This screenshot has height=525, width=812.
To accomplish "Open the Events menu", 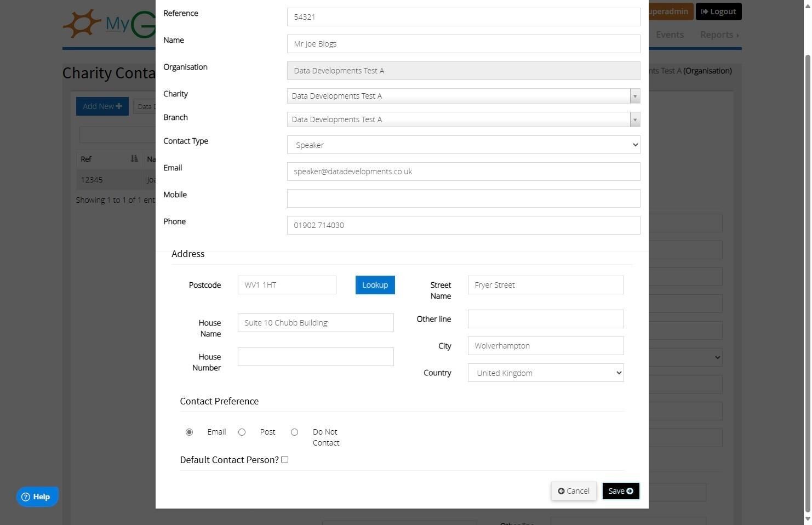I will pos(670,35).
